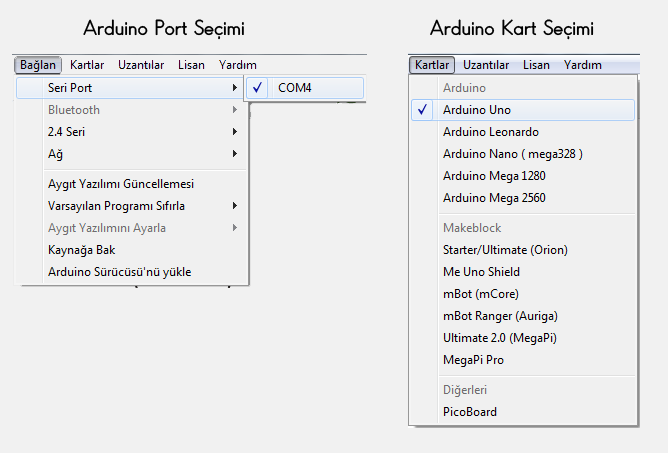Screen dimensions: 668x453
Task: Select Arduino Mega 1280 board
Action: tap(523, 176)
